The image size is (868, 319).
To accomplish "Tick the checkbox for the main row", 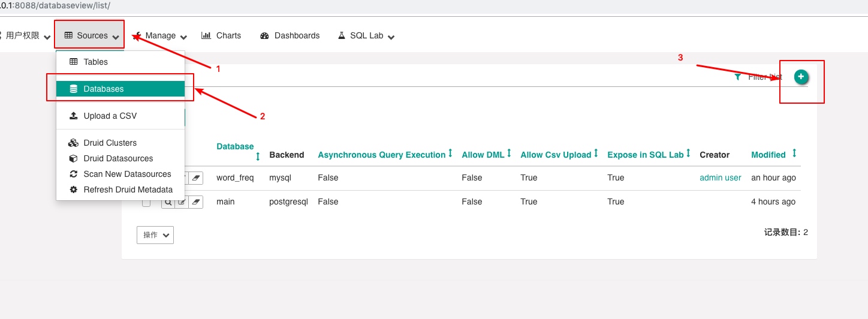I will point(146,203).
